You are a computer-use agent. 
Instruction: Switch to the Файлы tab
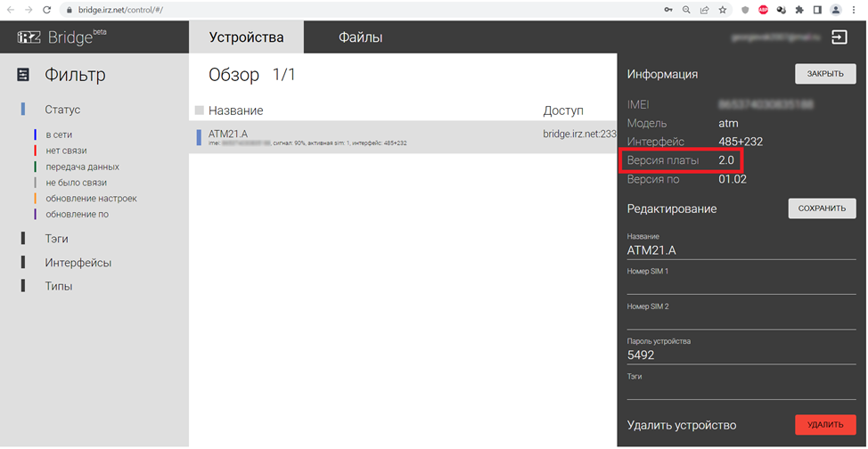[x=360, y=37]
